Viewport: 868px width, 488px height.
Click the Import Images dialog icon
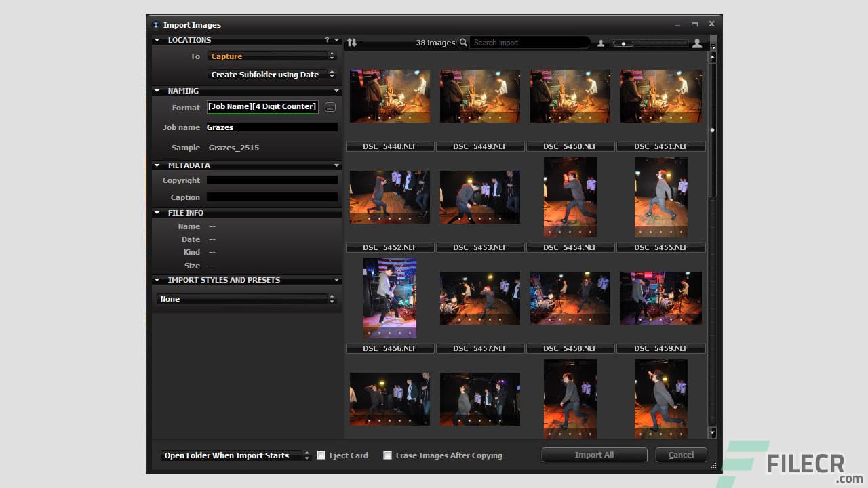tap(156, 24)
